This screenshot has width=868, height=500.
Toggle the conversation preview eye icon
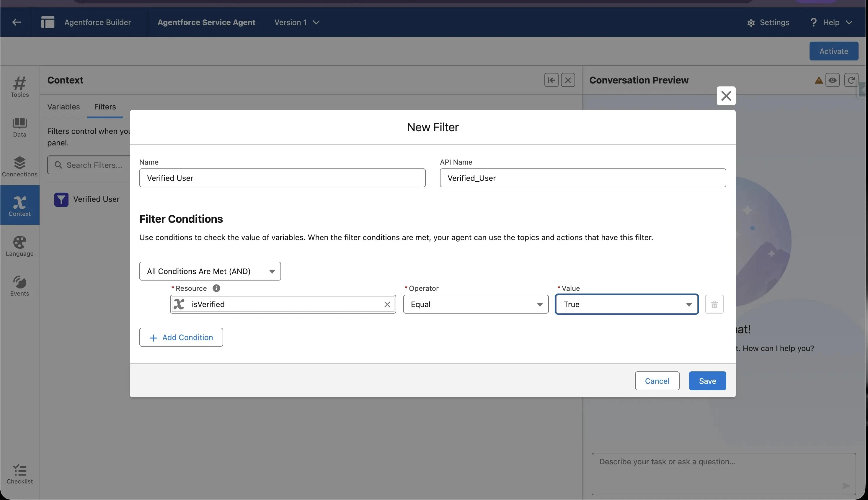click(832, 80)
